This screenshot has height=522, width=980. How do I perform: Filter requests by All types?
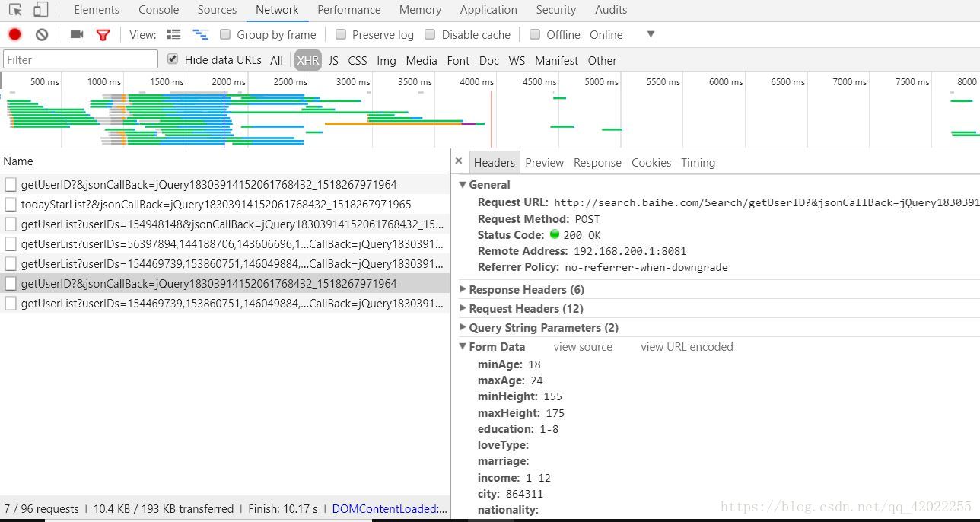[276, 60]
